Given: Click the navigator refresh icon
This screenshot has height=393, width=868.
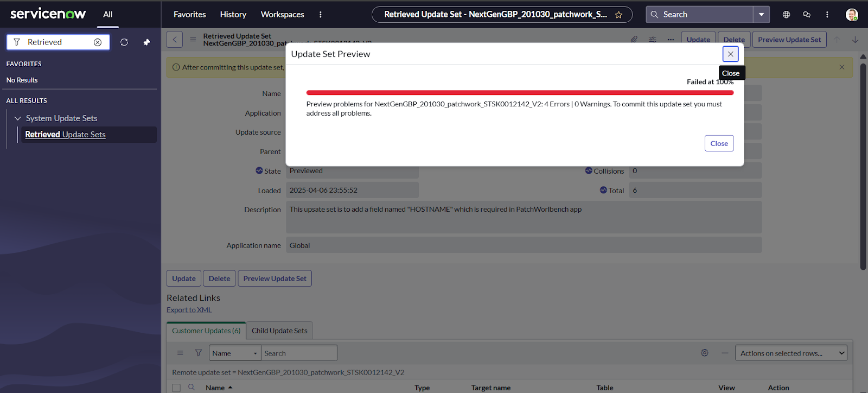Looking at the screenshot, I should coord(124,42).
